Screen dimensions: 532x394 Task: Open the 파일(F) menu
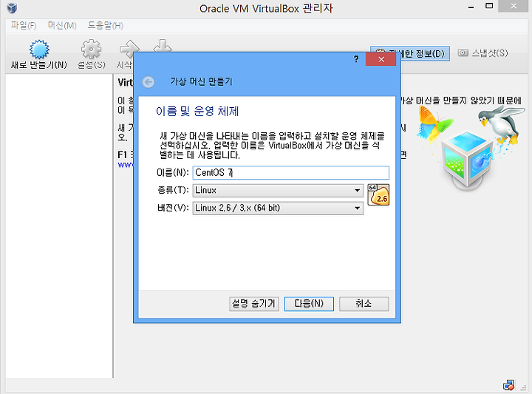pyautogui.click(x=24, y=25)
